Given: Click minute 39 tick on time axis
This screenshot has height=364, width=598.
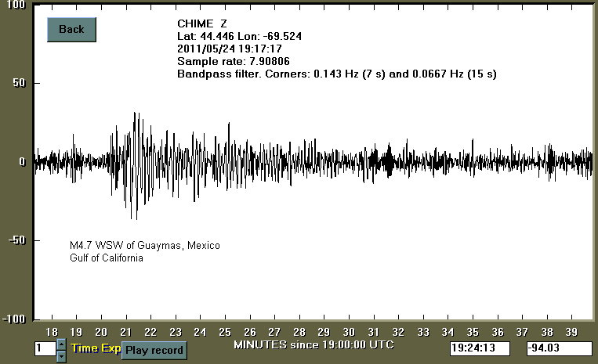Looking at the screenshot, I should pos(571,332).
